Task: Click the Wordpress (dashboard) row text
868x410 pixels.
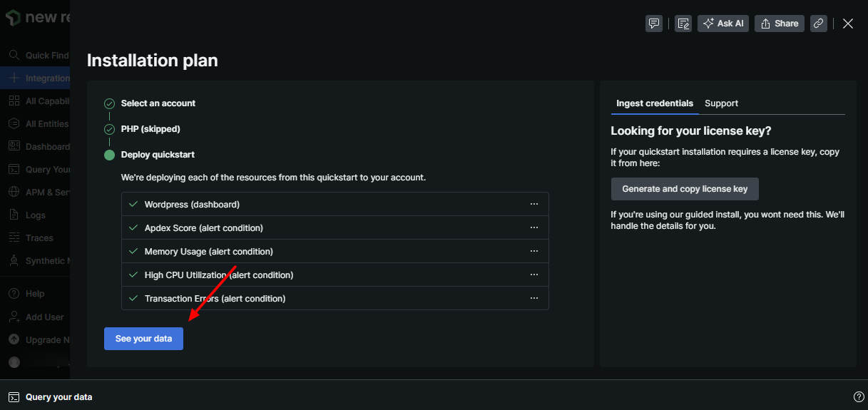Action: pyautogui.click(x=192, y=205)
